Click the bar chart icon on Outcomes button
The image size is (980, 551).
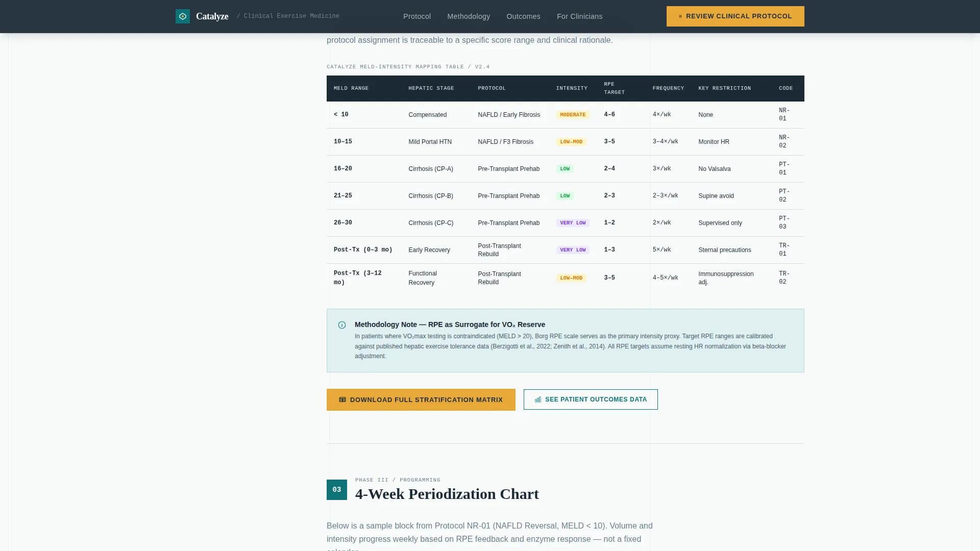[x=538, y=399]
